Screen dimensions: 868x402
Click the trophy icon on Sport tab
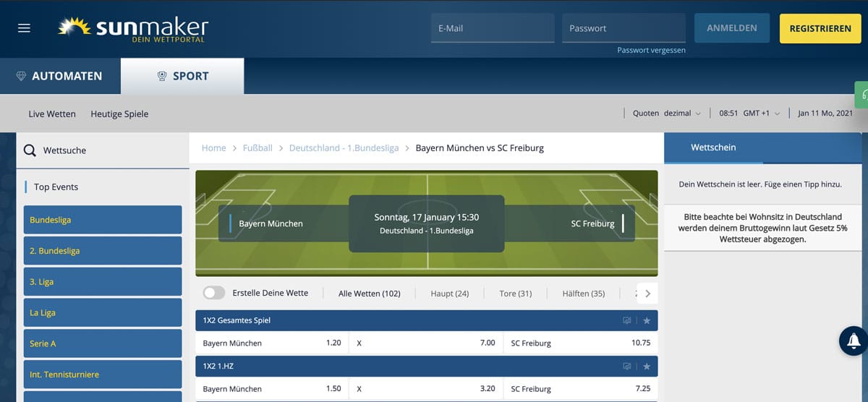click(162, 76)
